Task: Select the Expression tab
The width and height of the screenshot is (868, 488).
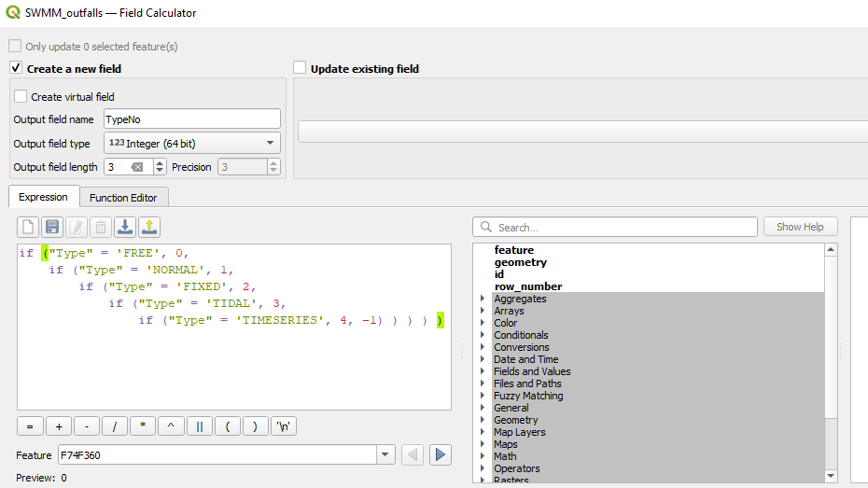Action: 43,197
